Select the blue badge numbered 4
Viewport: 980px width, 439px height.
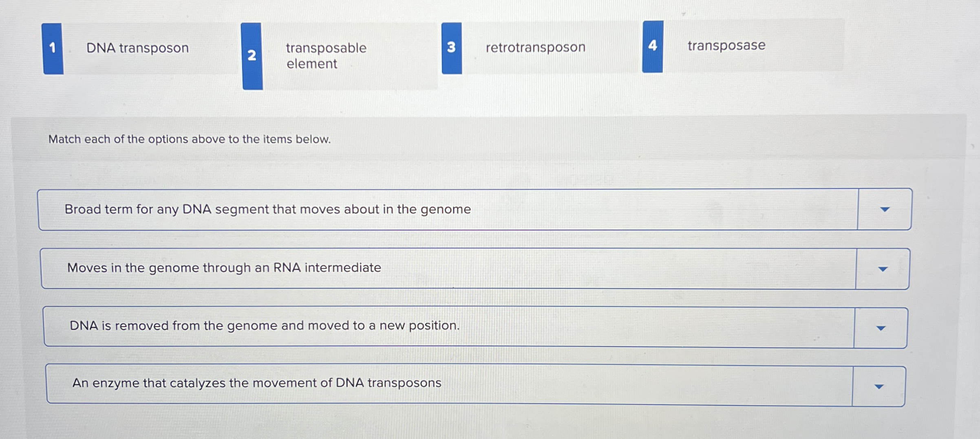point(652,46)
